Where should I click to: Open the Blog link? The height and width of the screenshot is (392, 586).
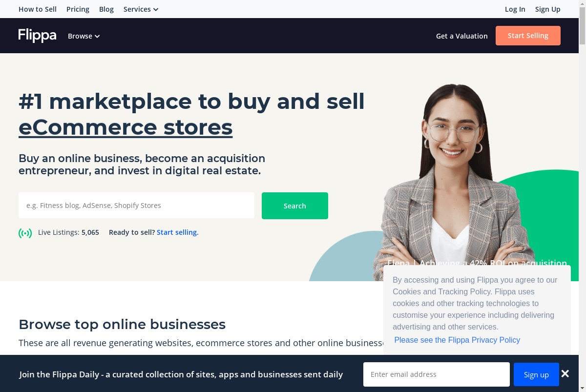106,9
